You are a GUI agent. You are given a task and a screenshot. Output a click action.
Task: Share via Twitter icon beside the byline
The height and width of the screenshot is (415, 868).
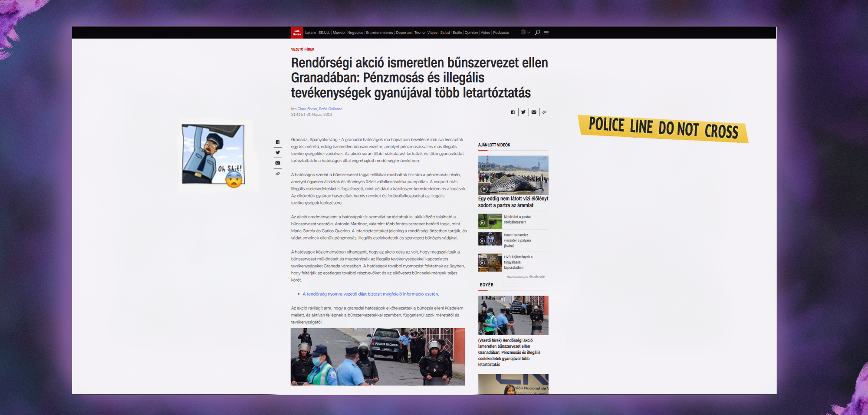pyautogui.click(x=523, y=112)
